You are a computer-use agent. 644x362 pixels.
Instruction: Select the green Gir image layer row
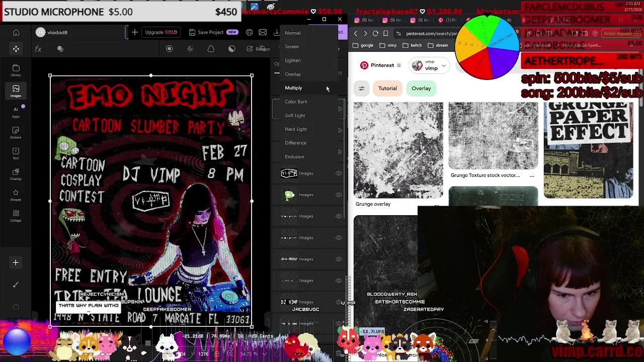308,195
